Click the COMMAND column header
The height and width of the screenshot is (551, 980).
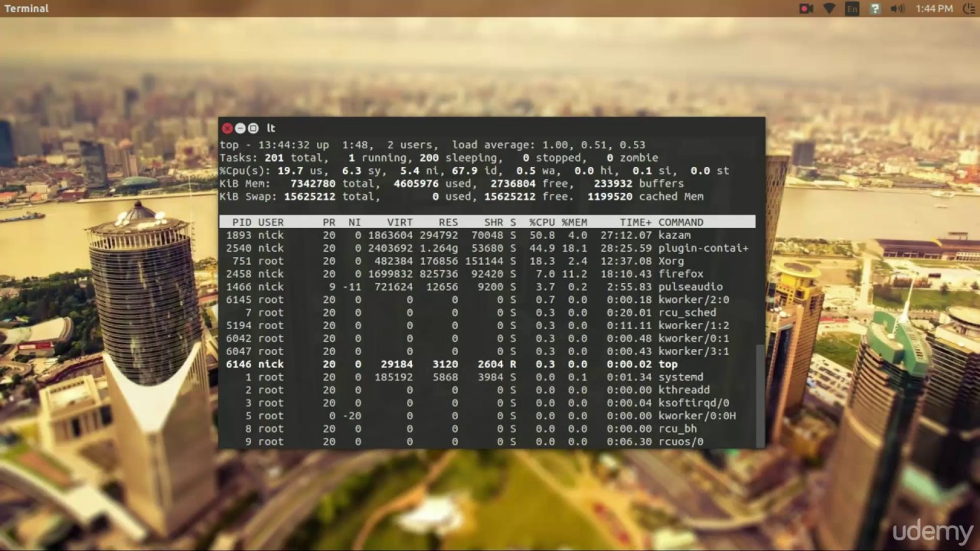pos(681,222)
